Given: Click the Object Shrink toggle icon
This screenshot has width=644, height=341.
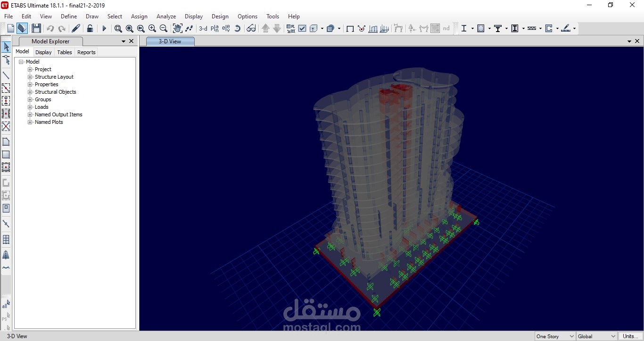Looking at the screenshot, I should click(290, 28).
